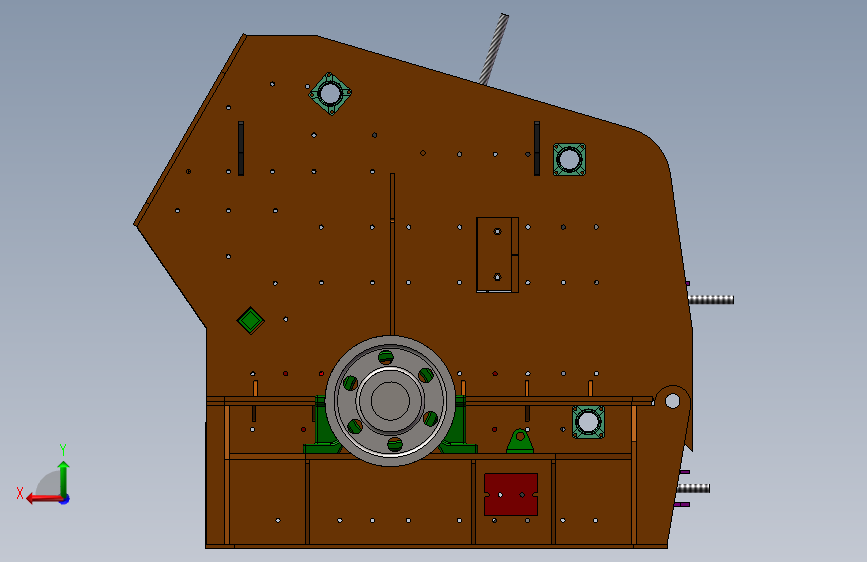
Task: Select the left black vertical slot bar
Action: 241,148
